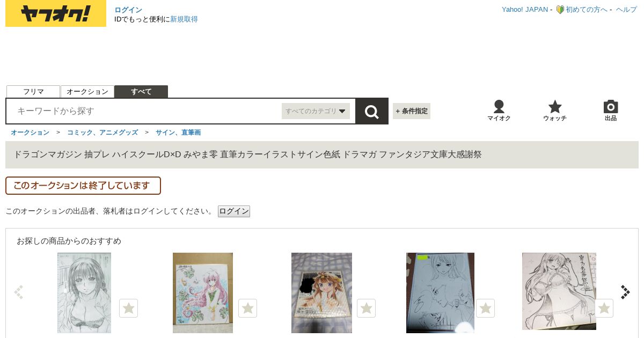The image size is (644, 338).
Task: Switch to the フリマ tab
Action: [x=33, y=92]
